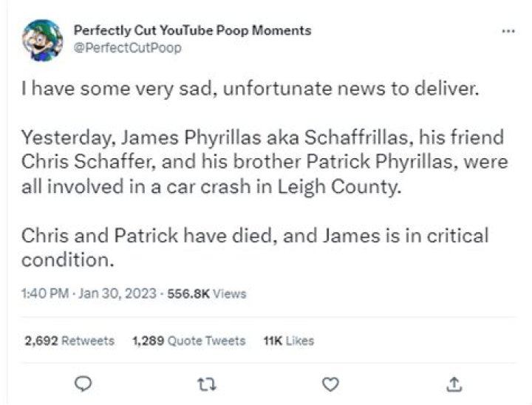Image resolution: width=532 pixels, height=405 pixels.
Task: Click the Perfectly Cut YouTube Poop avatar
Action: tap(43, 40)
